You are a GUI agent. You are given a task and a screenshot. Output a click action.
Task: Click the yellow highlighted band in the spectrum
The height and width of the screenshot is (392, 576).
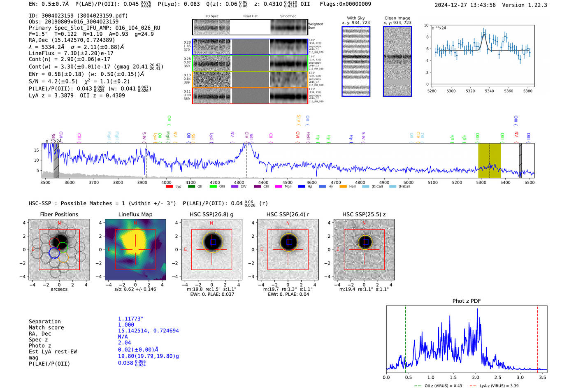pyautogui.click(x=489, y=160)
